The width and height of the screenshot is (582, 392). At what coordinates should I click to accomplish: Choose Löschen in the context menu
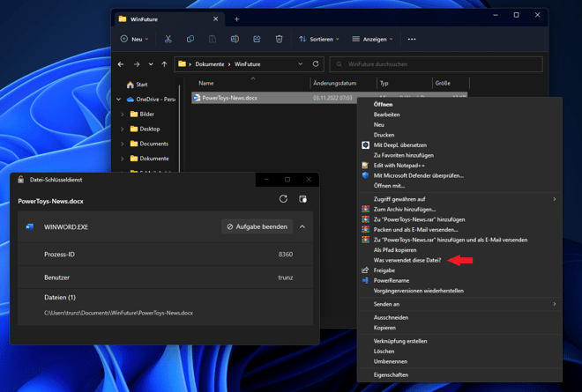384,351
